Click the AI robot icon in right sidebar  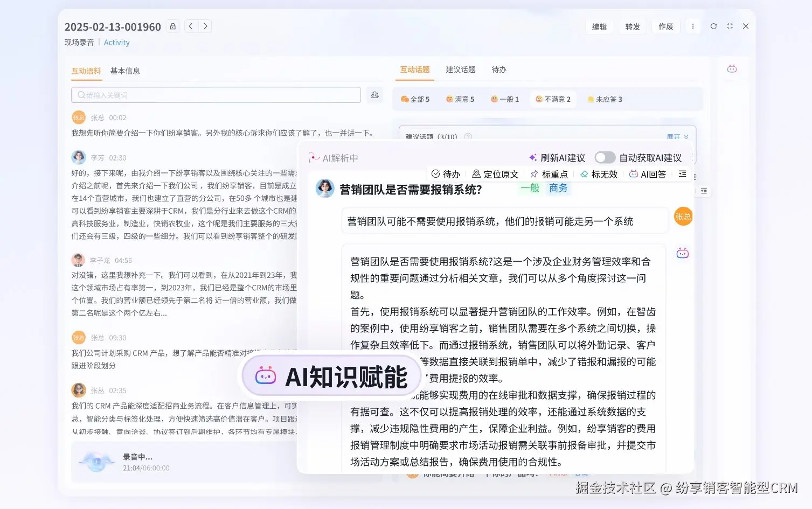(732, 69)
